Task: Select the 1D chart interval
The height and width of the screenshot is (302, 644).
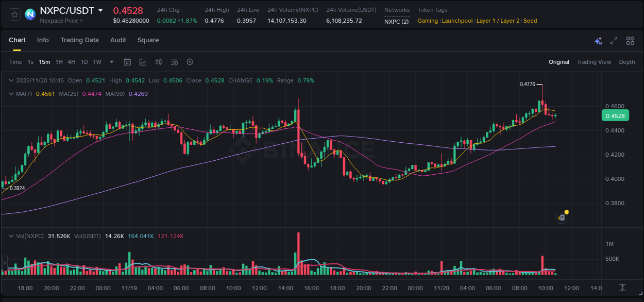Action: point(84,62)
